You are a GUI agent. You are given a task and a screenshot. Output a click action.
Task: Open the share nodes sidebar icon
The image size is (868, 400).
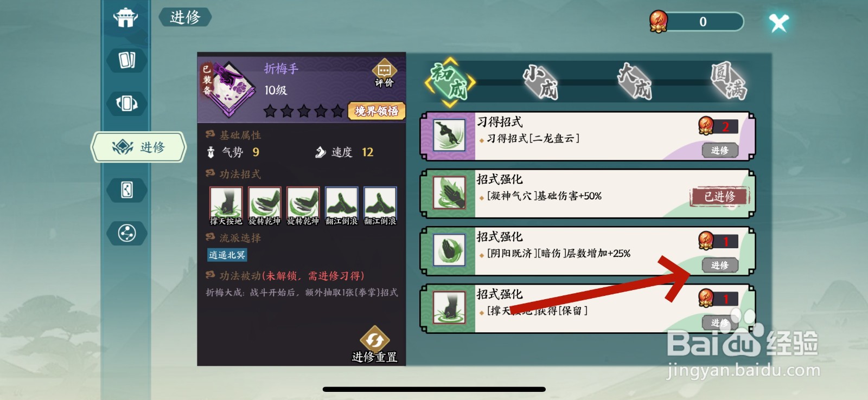(127, 233)
